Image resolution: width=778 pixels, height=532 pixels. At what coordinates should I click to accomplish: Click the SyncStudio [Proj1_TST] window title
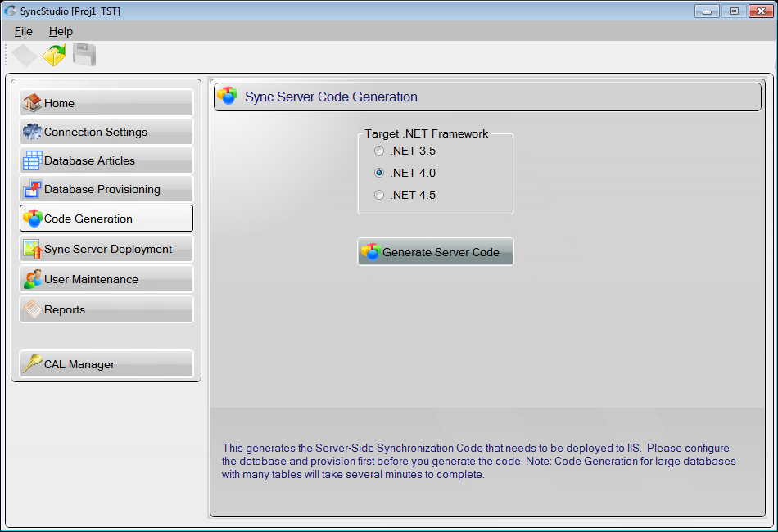coord(70,11)
